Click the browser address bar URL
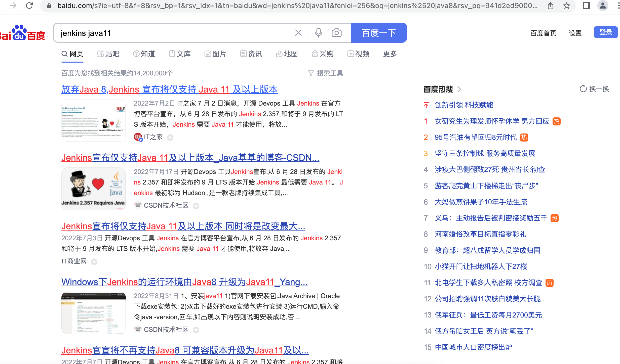 (x=297, y=6)
